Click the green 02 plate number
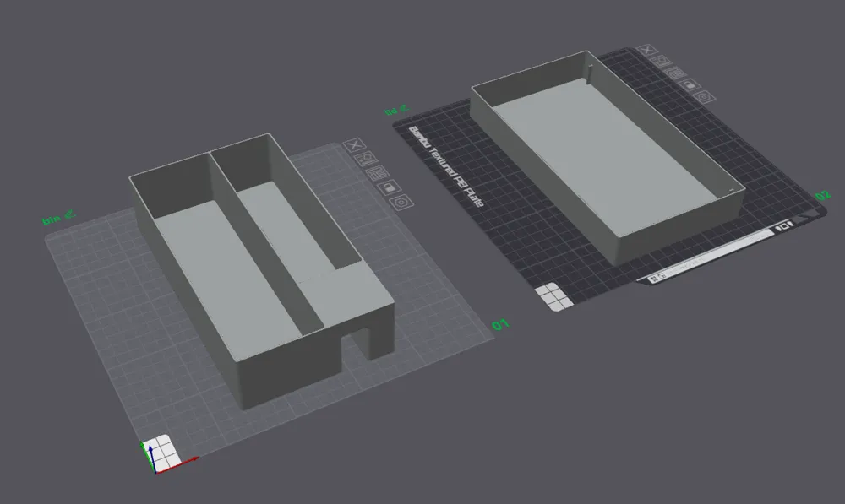 coord(823,196)
